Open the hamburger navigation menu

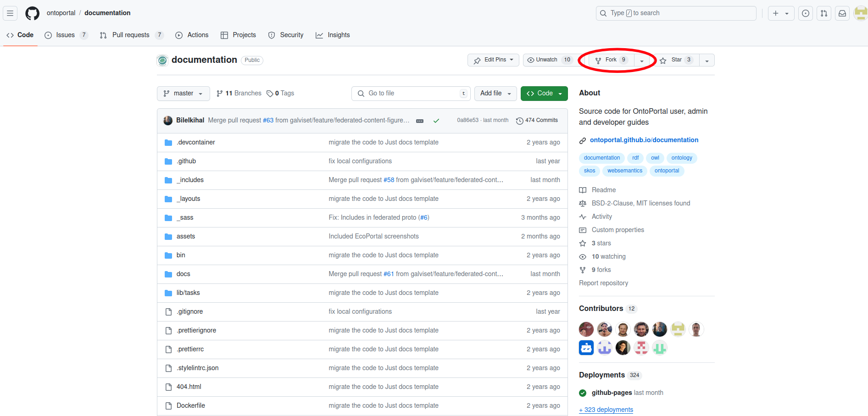(10, 13)
